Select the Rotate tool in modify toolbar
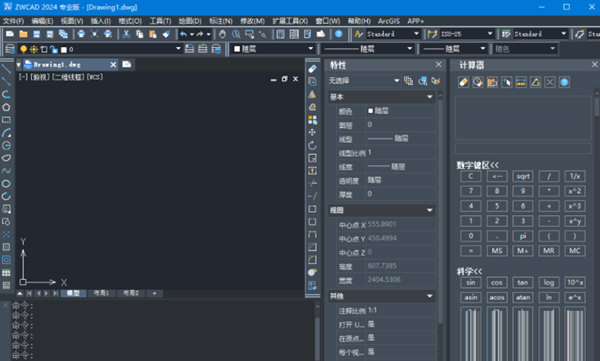This screenshot has height=361, width=600. (312, 145)
